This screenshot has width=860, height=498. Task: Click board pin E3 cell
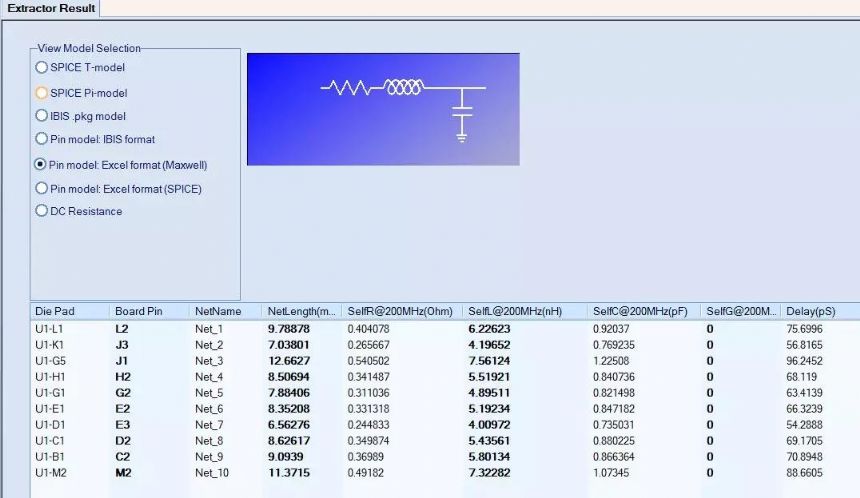click(122, 425)
